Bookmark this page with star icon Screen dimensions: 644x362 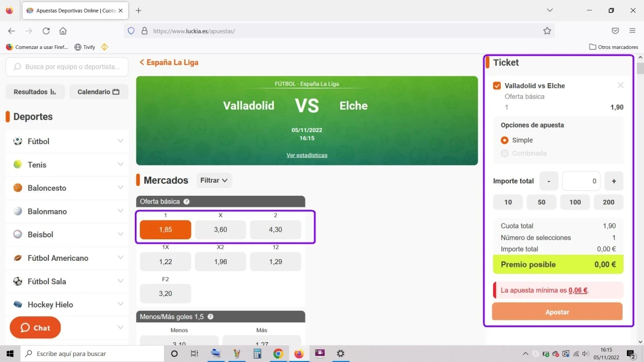547,31
